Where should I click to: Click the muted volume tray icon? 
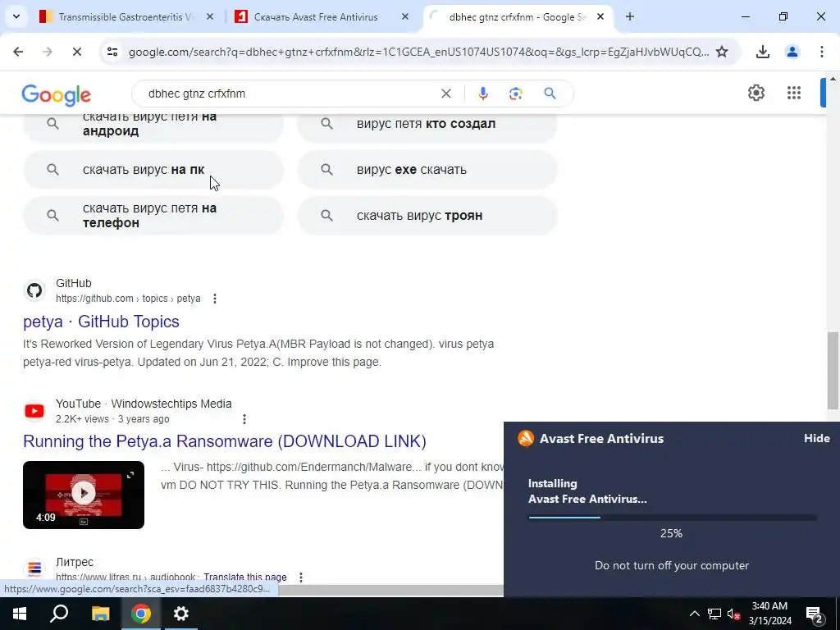click(x=733, y=614)
